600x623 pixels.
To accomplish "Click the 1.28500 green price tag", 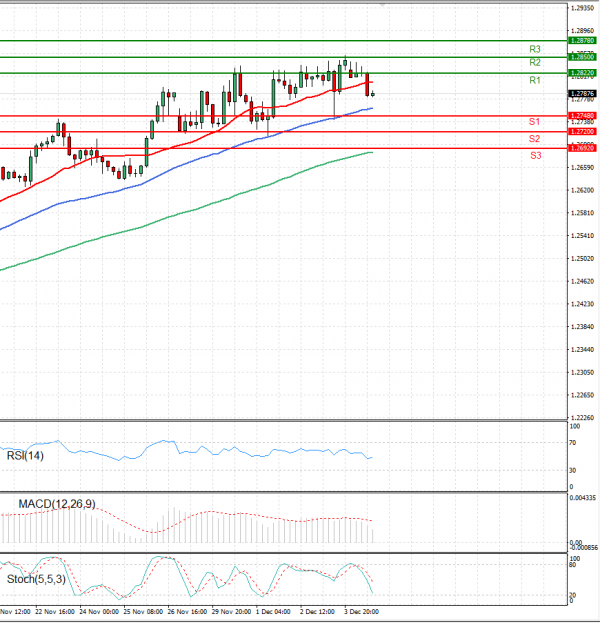I will pos(582,57).
